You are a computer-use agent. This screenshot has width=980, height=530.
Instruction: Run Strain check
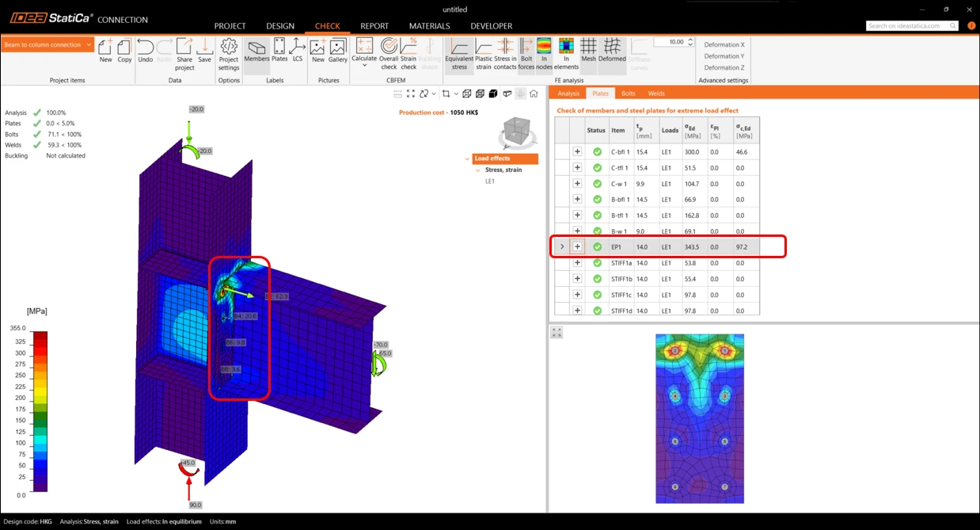[408, 53]
